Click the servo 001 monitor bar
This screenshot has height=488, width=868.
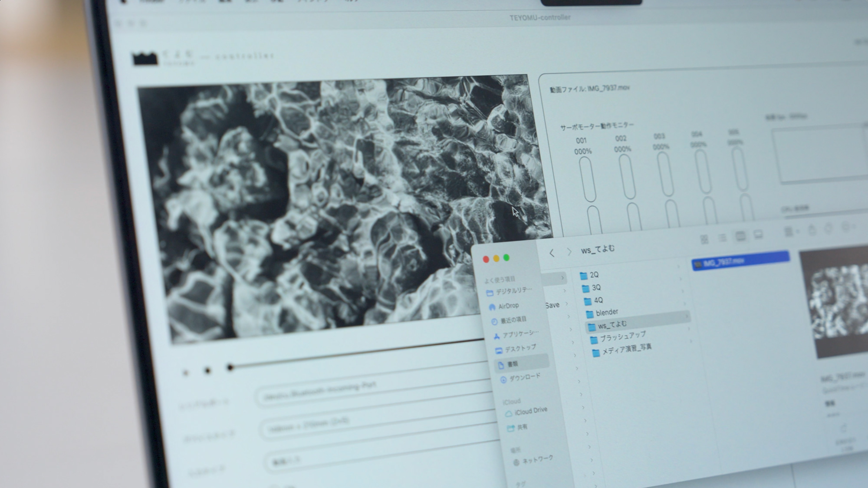pos(587,180)
